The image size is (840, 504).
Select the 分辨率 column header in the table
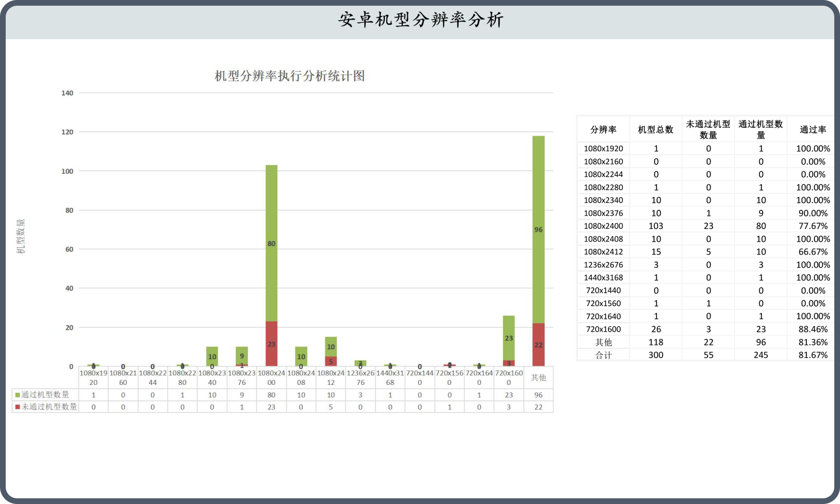point(603,130)
